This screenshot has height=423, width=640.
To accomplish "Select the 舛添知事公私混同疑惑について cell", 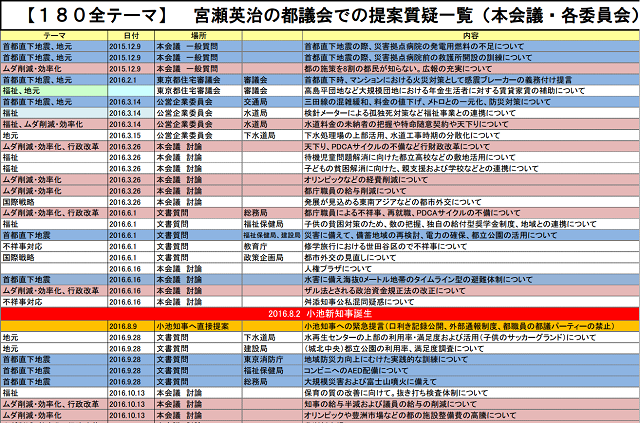I will click(471, 302).
